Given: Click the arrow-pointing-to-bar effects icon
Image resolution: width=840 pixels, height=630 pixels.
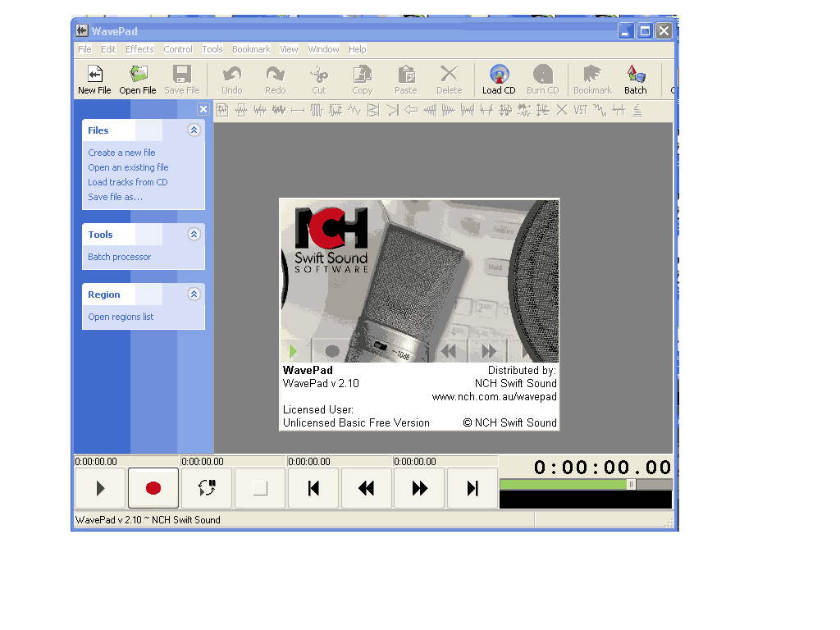Looking at the screenshot, I should tap(392, 111).
